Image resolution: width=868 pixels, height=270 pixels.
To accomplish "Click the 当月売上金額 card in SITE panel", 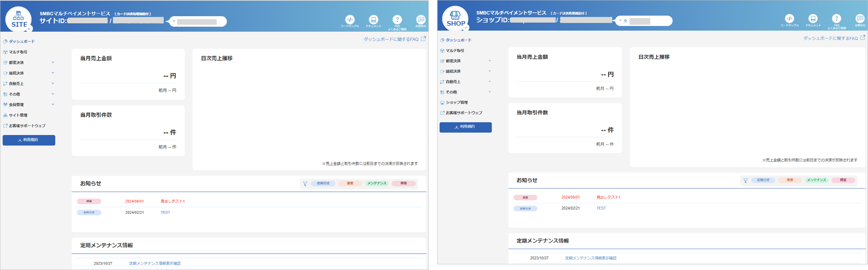I will tap(128, 75).
